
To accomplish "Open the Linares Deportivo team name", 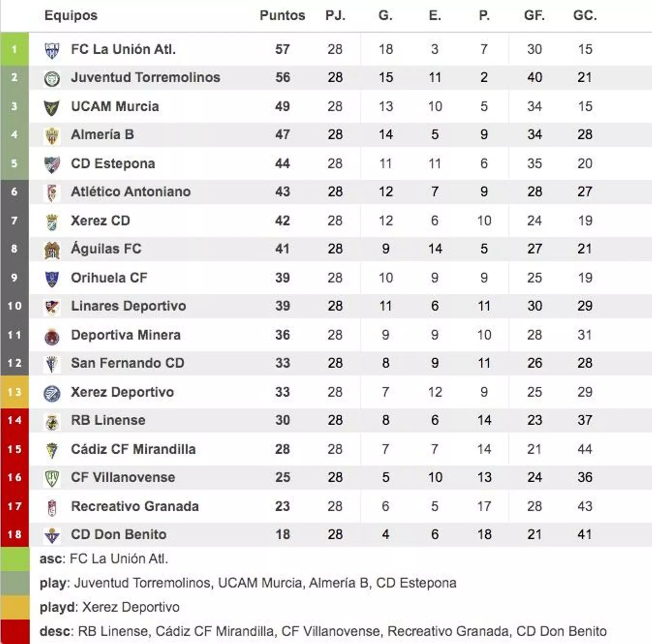I will [128, 306].
